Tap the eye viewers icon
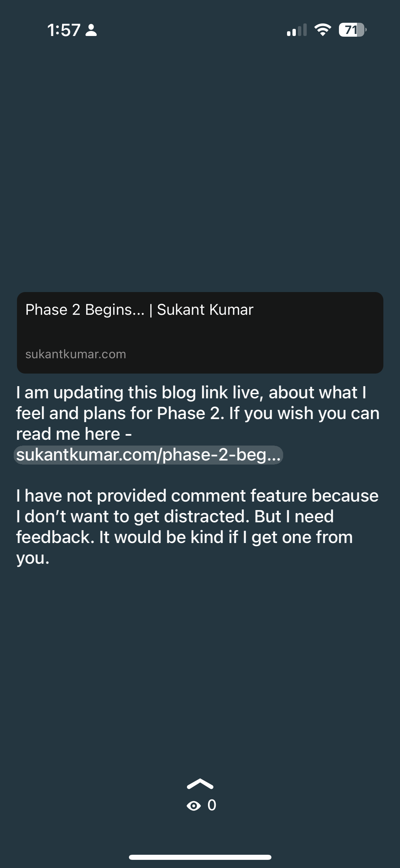The image size is (400, 868). (193, 806)
